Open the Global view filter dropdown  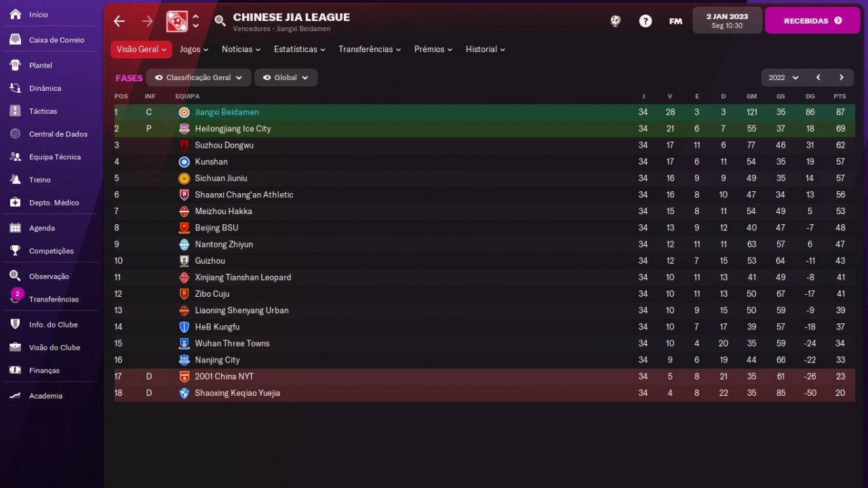285,77
